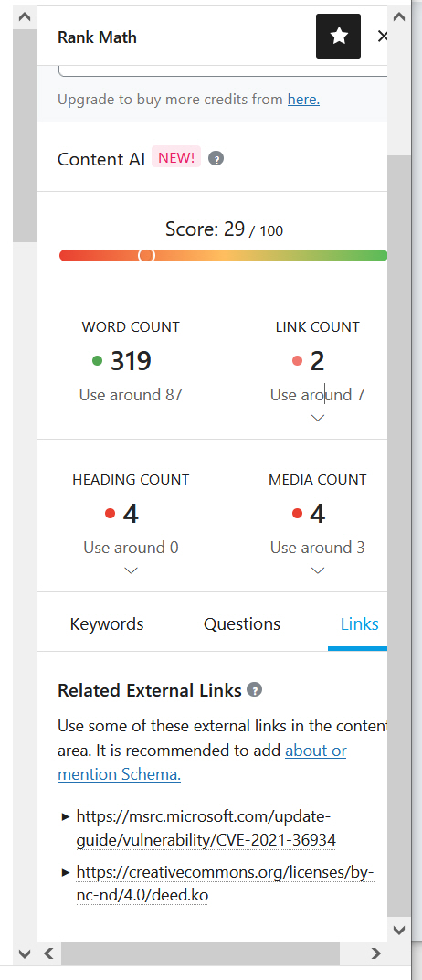The image size is (422, 980).
Task: Switch to the Questions tab
Action: [x=242, y=623]
